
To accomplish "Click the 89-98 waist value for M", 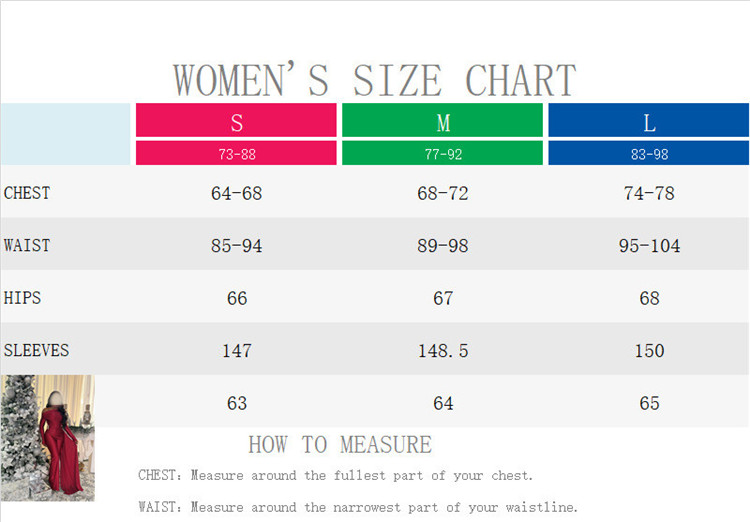I will pyautogui.click(x=442, y=245).
